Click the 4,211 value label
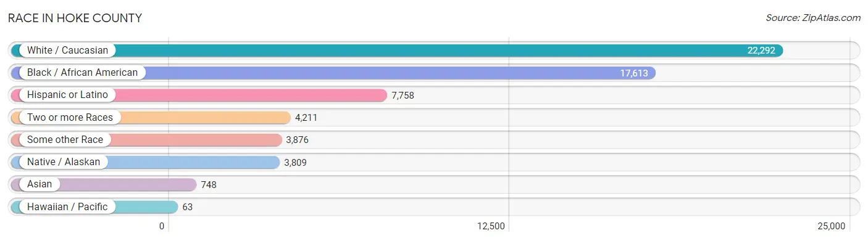868x241 pixels. pos(306,117)
